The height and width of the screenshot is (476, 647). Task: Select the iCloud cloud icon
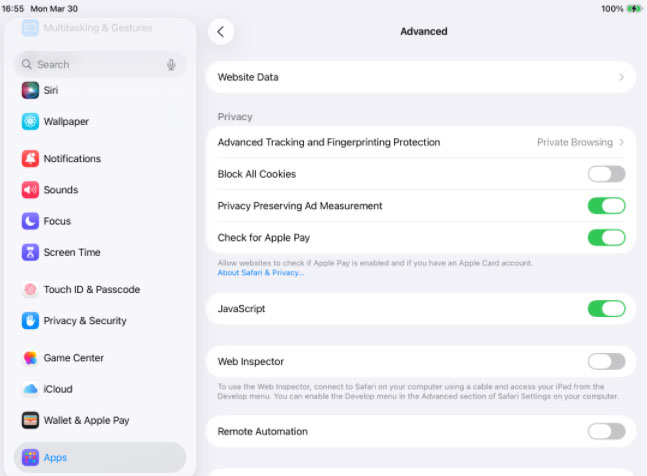click(30, 389)
